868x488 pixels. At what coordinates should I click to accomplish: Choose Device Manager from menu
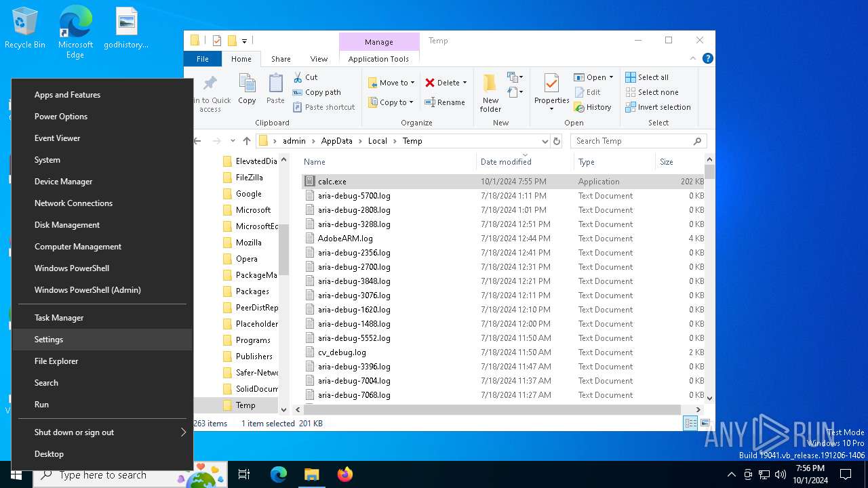102,182
